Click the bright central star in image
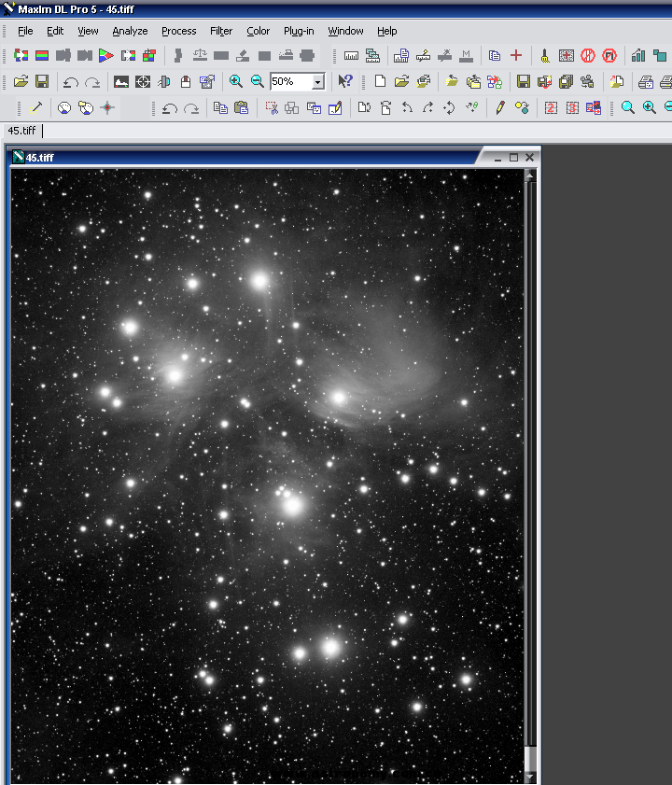This screenshot has height=785, width=672. (x=293, y=506)
